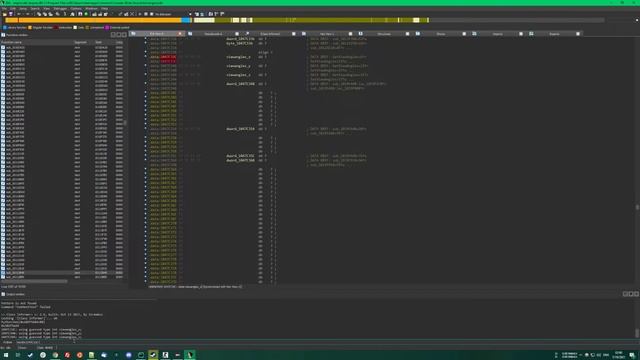Viewport: 640px width, 360px height.
Task: Close the Exports tab
Action: click(578, 34)
